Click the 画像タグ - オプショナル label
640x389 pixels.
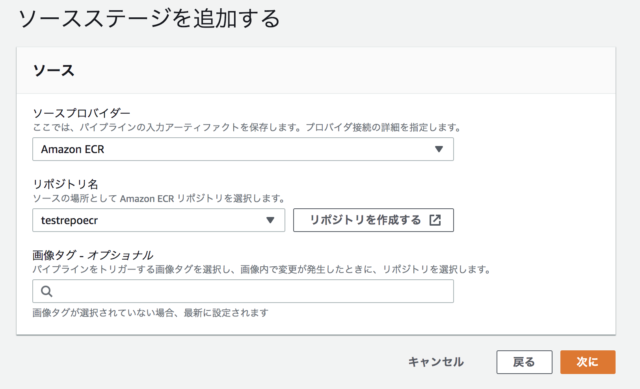point(93,255)
